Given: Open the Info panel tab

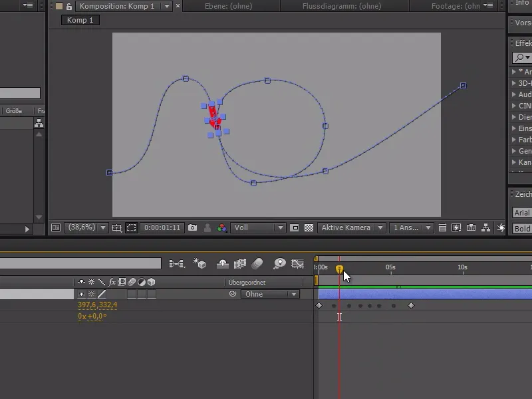Looking at the screenshot, I should (x=522, y=3).
